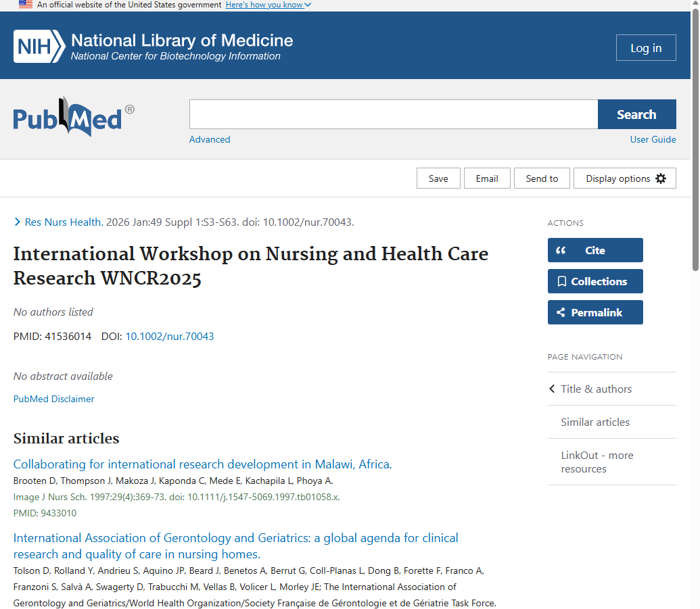
Task: Click the NIH logo icon
Action: pyautogui.click(x=39, y=47)
